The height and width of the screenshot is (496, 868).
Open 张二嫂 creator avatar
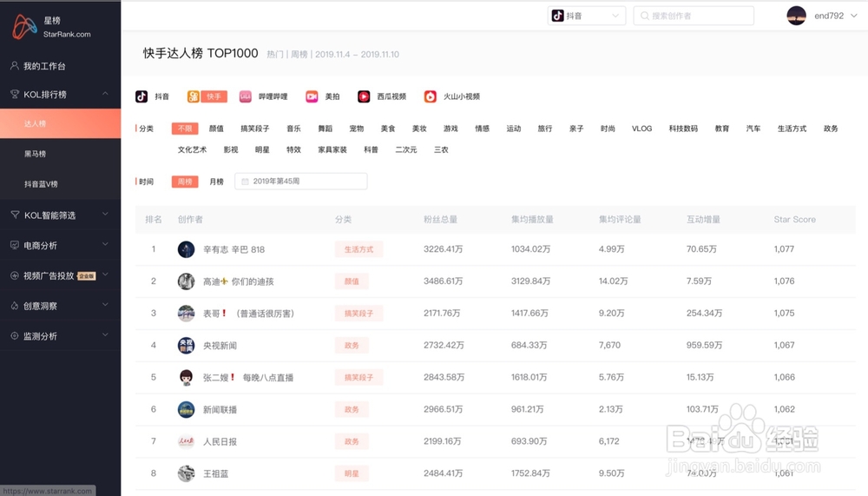click(x=186, y=377)
